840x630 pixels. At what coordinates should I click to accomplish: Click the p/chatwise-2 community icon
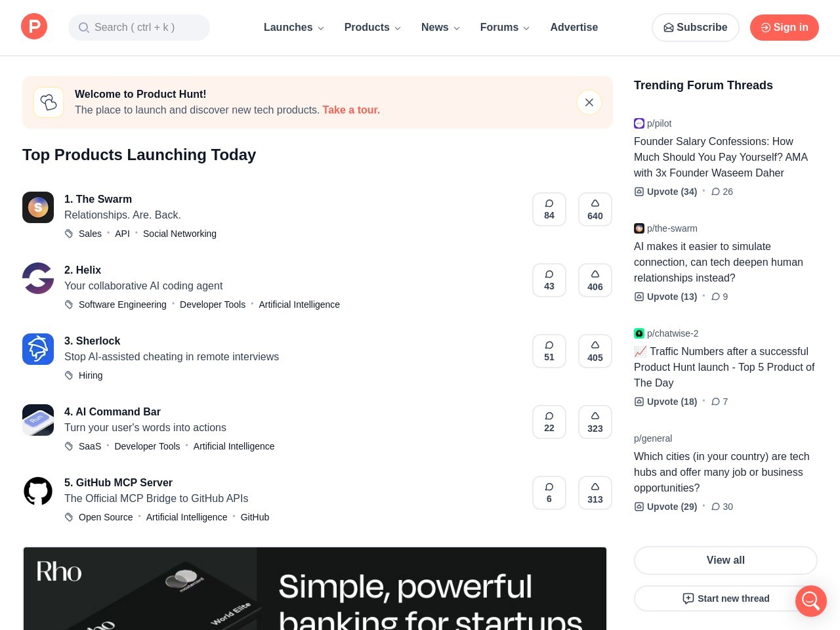(x=639, y=333)
